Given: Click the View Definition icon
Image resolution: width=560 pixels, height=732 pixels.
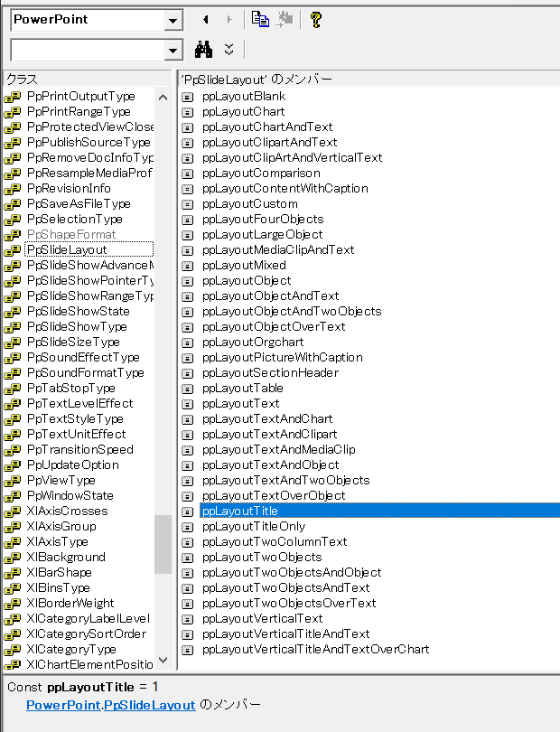Looking at the screenshot, I should coord(285,20).
